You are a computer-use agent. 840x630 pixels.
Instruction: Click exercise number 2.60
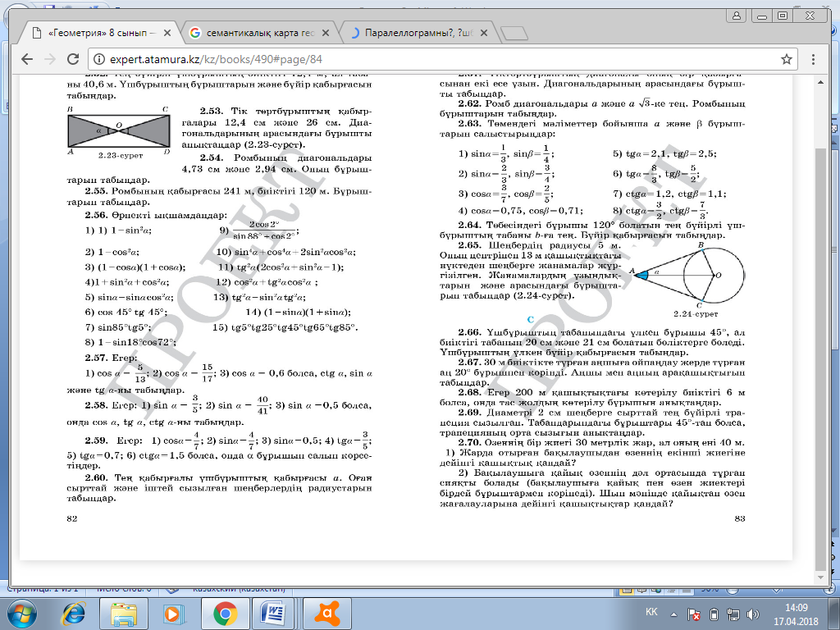click(x=96, y=478)
